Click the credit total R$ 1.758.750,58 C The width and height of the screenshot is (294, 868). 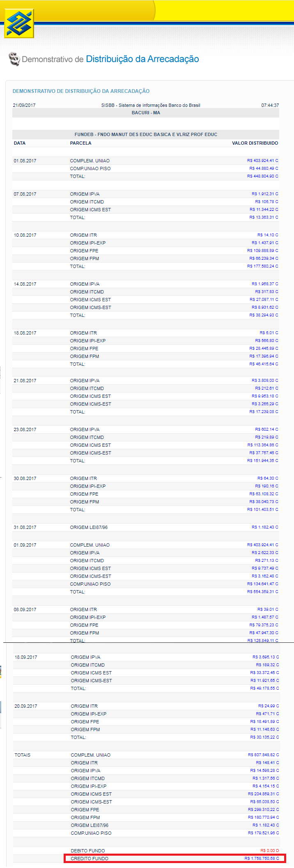(x=262, y=859)
